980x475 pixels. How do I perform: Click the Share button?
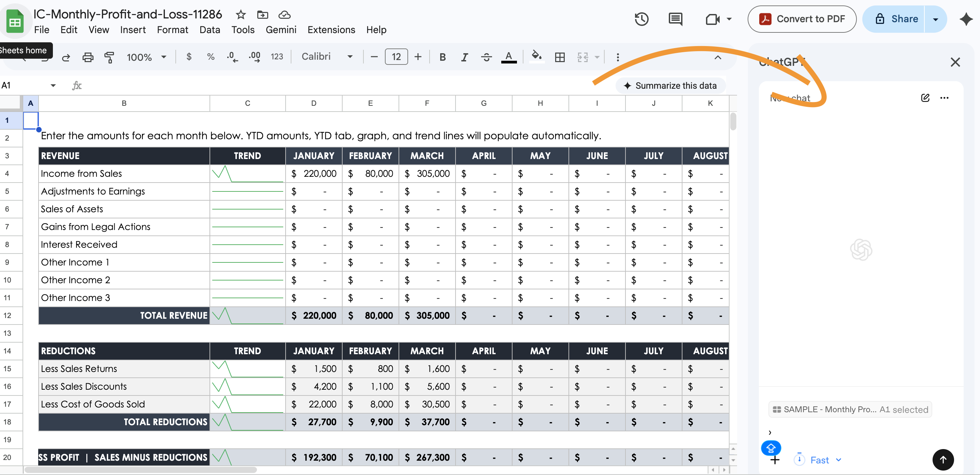894,19
